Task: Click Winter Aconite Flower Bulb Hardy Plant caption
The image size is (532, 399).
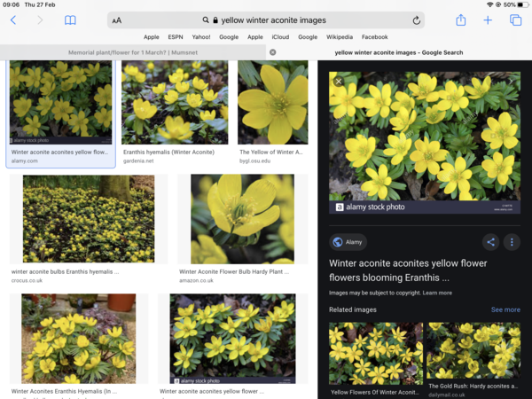Action: click(234, 271)
